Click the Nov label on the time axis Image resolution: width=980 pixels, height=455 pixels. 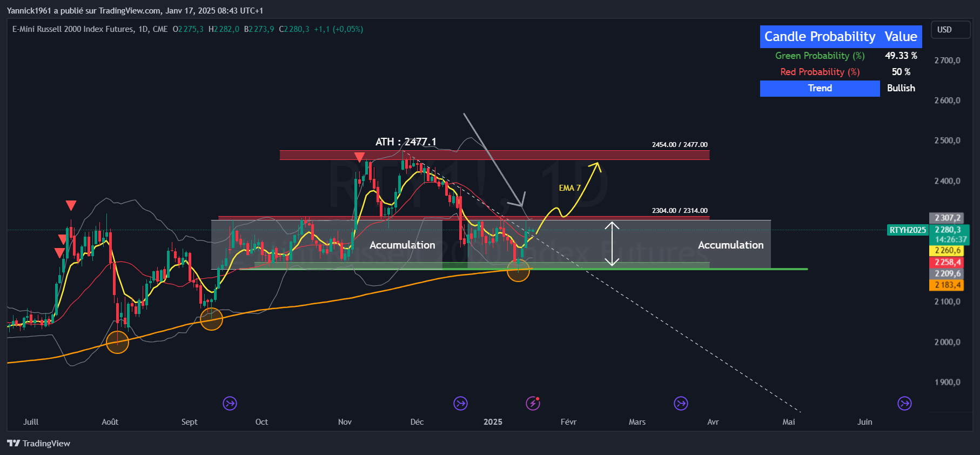(x=345, y=422)
